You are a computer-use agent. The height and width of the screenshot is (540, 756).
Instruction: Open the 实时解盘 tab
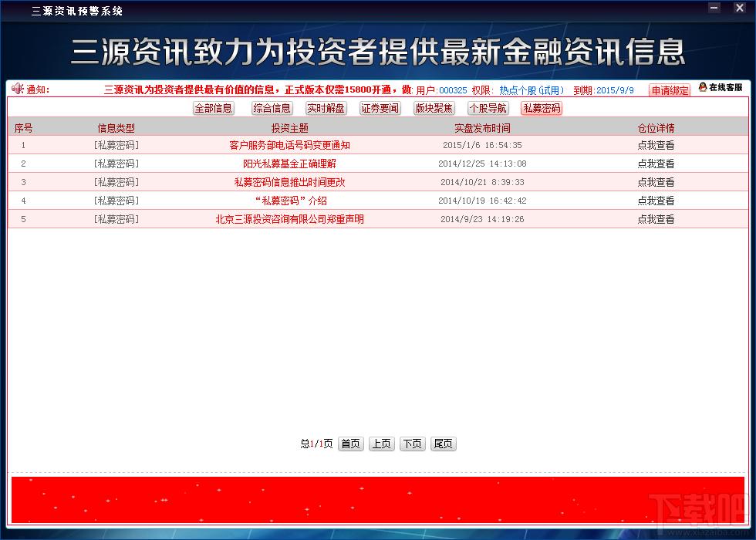326,109
